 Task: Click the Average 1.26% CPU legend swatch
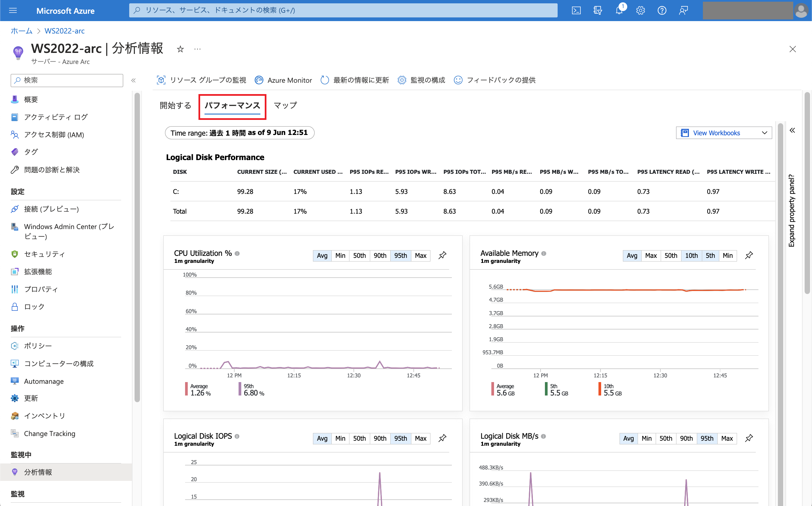[186, 389]
